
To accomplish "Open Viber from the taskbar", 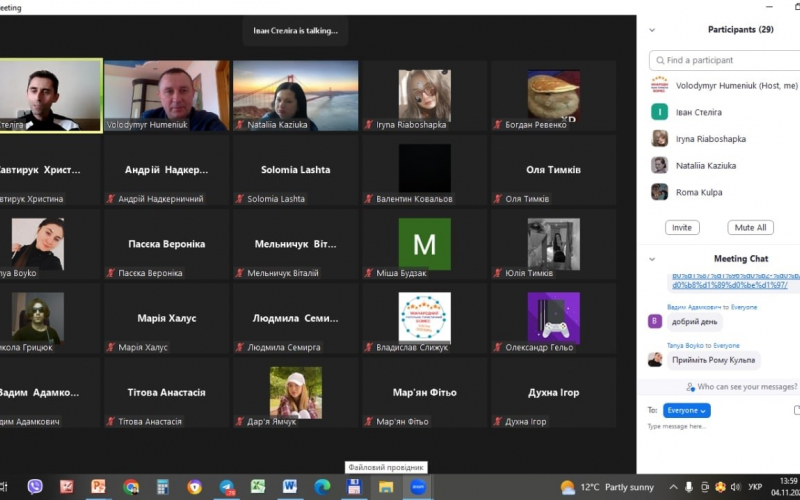I will [35, 487].
